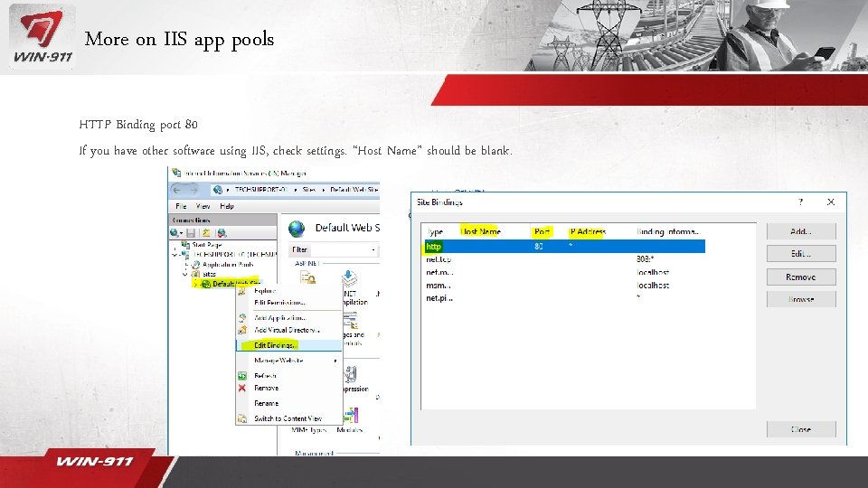Open the Modules feature icon

pos(351,416)
